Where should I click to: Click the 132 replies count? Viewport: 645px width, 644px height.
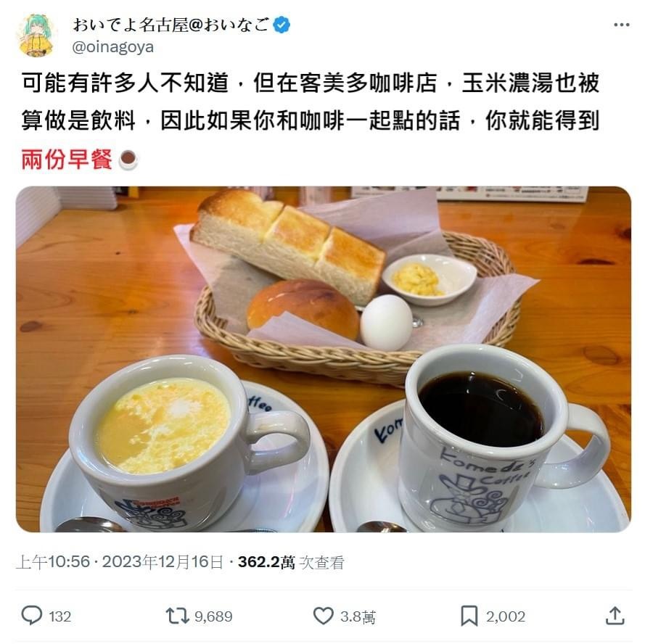point(60,616)
